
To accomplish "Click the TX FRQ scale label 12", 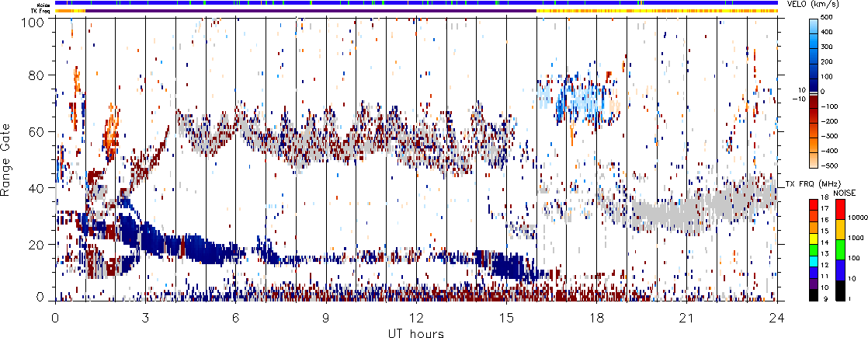I will [x=825, y=265].
